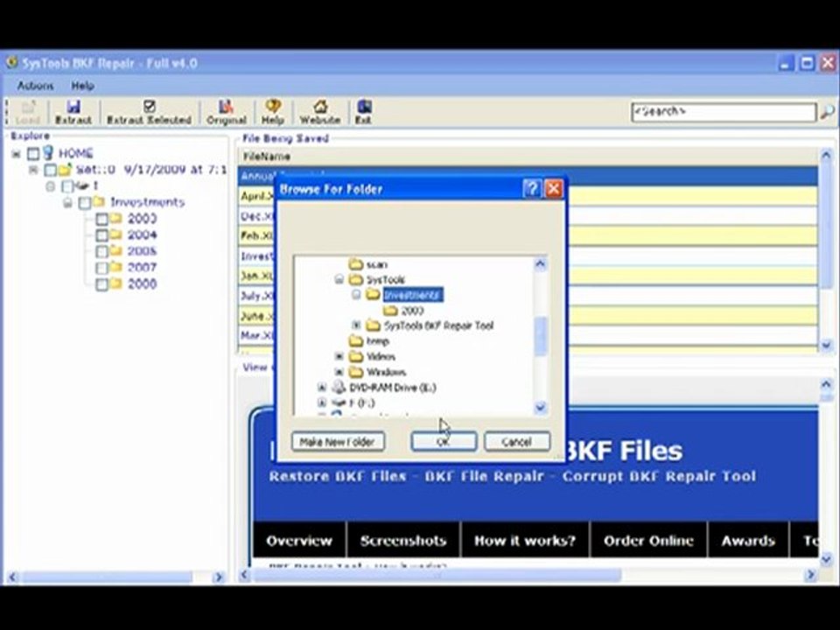Click the dialog tree's scroll-up arrow
840x630 pixels.
[x=541, y=263]
